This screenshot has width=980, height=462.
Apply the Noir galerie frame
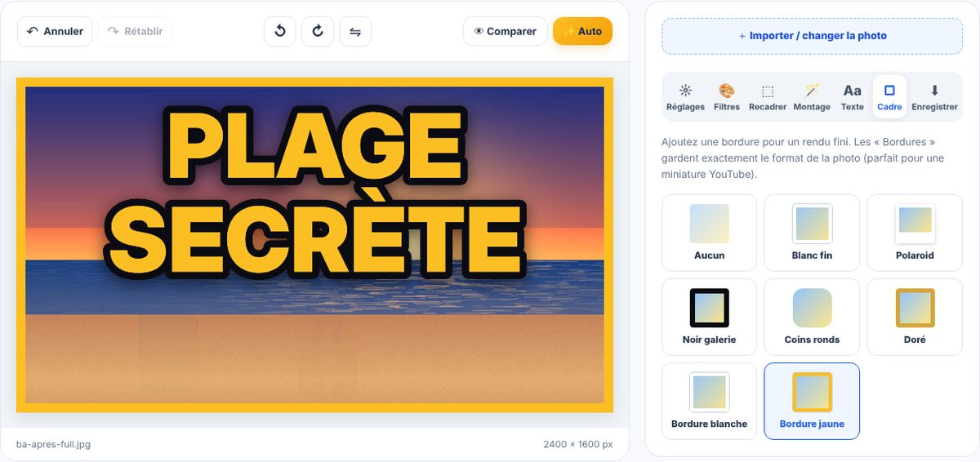tap(710, 317)
